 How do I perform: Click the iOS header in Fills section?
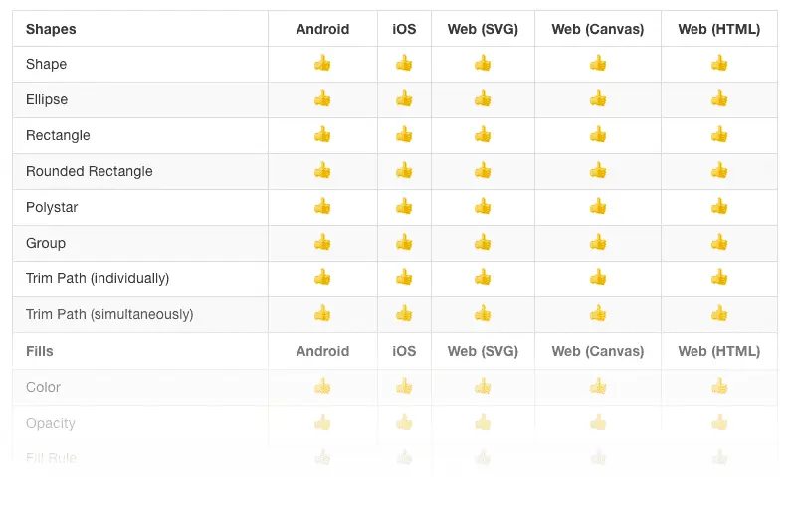click(404, 351)
